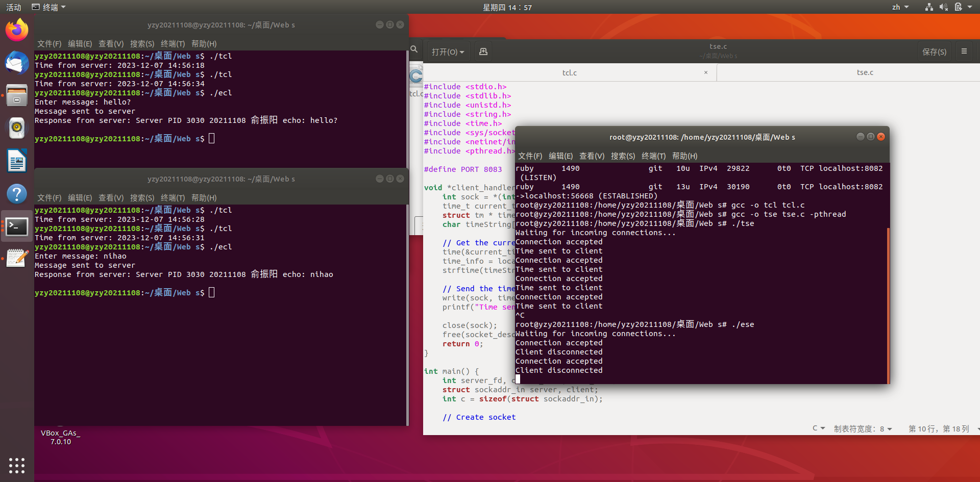Open the text editor dock icon
The image size is (980, 482).
17,259
